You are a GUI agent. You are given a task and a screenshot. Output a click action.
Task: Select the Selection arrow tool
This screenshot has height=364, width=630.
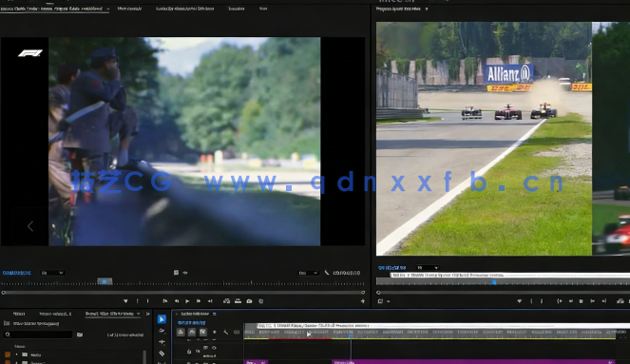(x=162, y=319)
